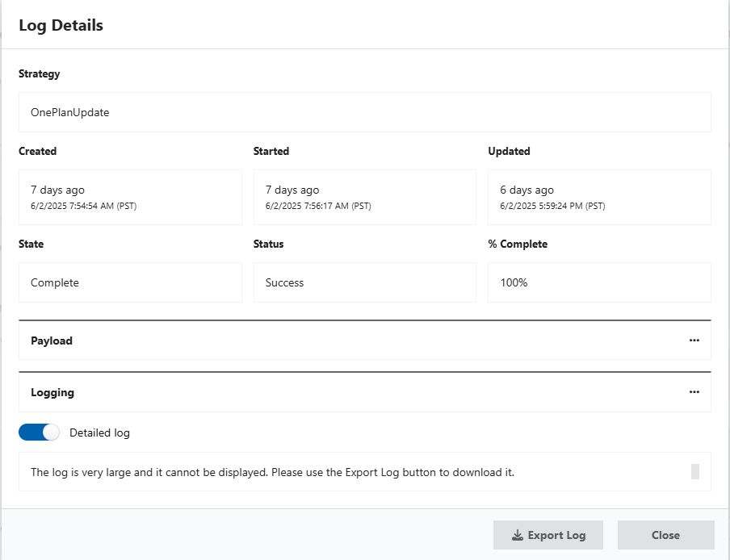Click the Log Details title
Image resolution: width=730 pixels, height=560 pixels.
(61, 25)
